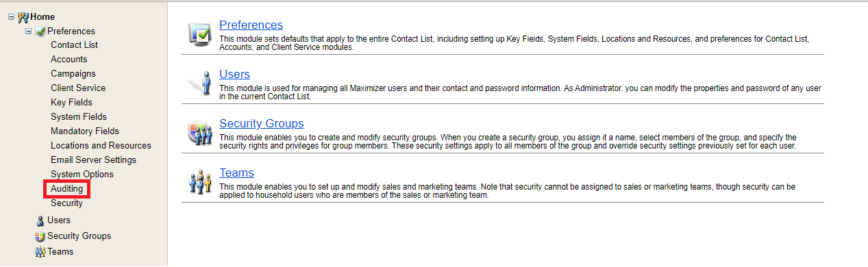Collapse the Preferences tree node
868x267 pixels.
click(29, 31)
